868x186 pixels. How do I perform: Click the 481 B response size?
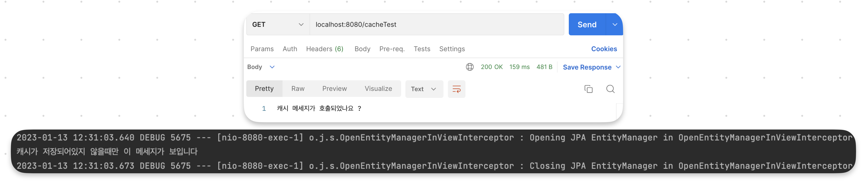[544, 67]
